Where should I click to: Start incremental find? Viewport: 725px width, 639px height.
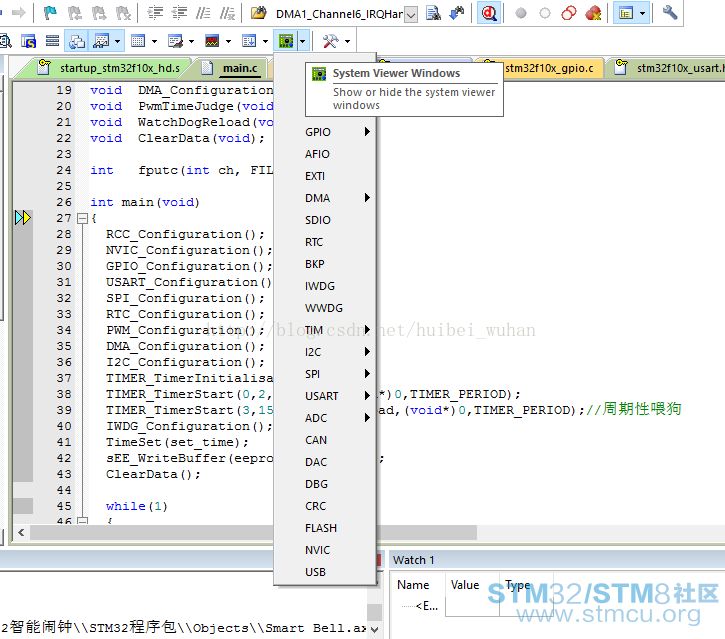457,13
